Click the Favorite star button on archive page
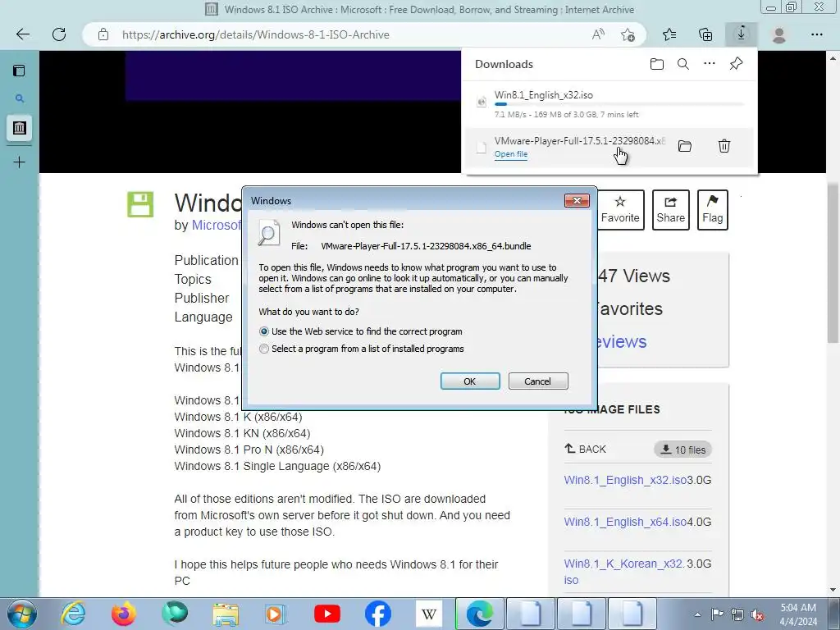 [x=620, y=209]
